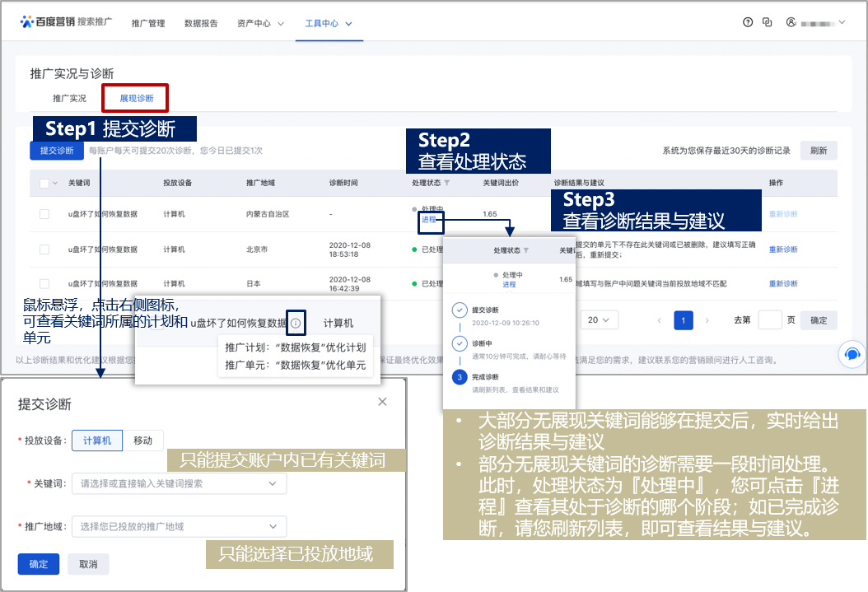Switch to the 推广实况 tab
Image resolution: width=868 pixels, height=592 pixels.
coord(69,98)
